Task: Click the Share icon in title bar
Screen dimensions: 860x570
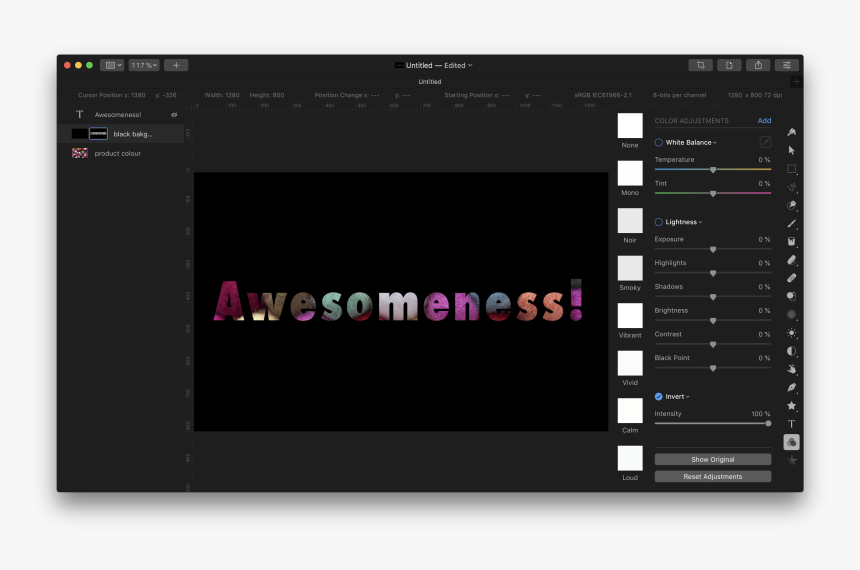Action: pyautogui.click(x=758, y=65)
